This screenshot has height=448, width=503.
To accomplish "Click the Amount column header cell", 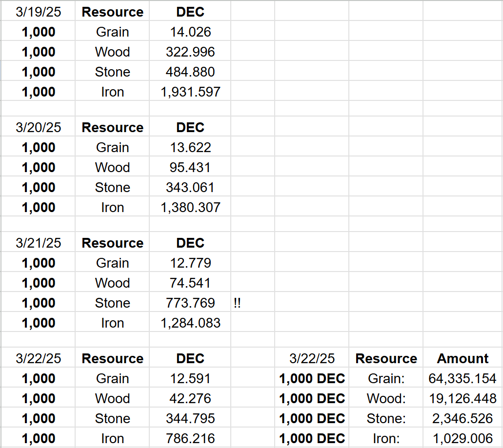I will 463,358.
